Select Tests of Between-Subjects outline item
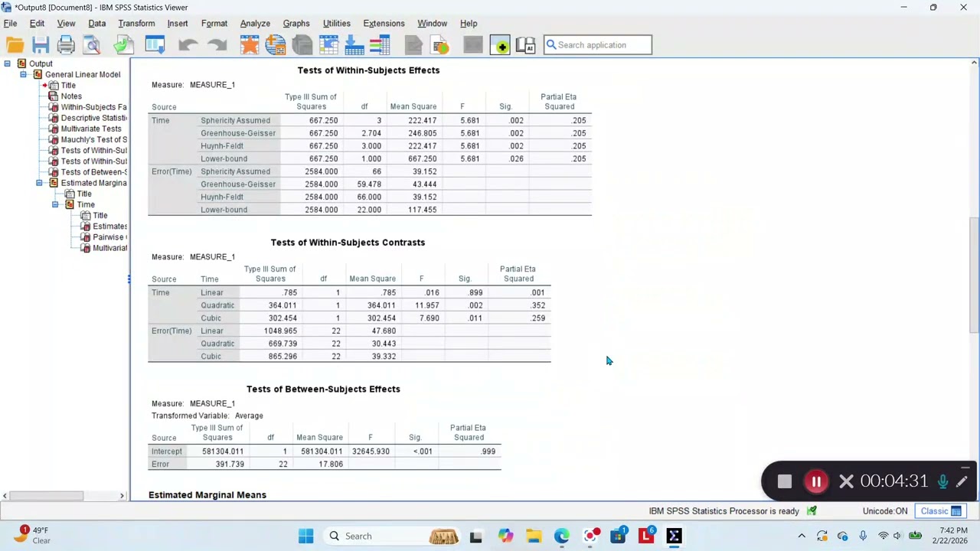 point(93,172)
